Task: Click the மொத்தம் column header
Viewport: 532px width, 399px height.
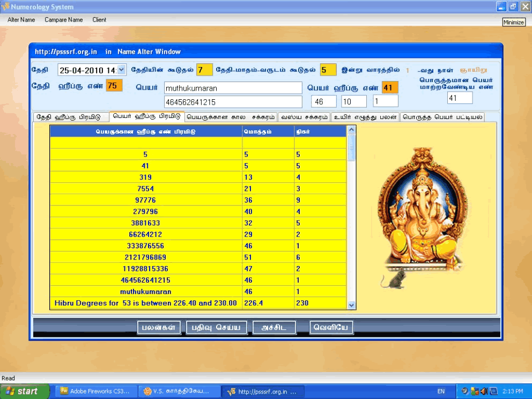Action: (x=268, y=131)
